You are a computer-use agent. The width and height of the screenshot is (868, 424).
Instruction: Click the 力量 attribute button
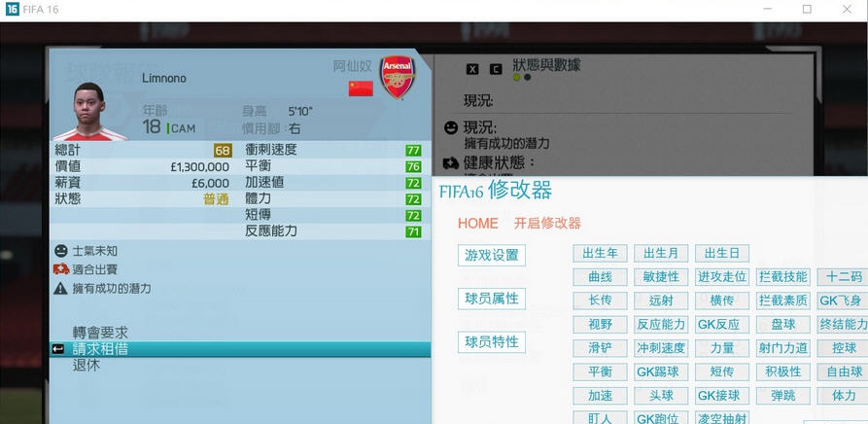(x=722, y=348)
